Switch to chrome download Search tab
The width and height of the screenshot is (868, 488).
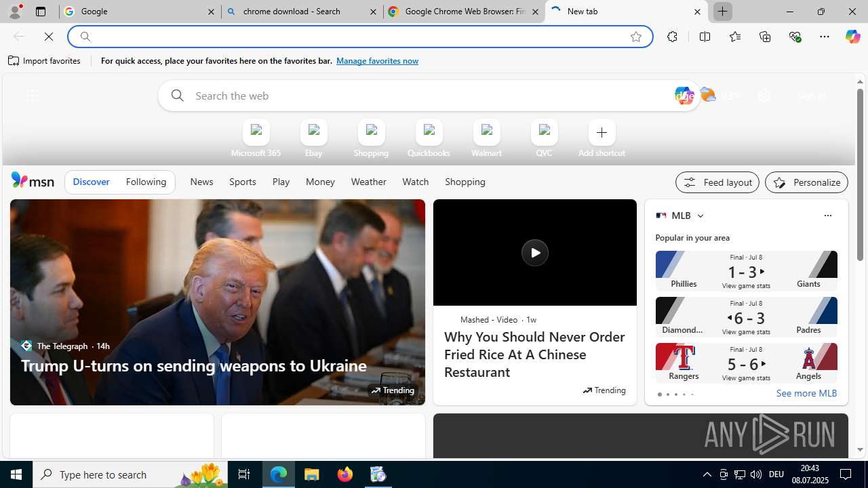coord(302,12)
